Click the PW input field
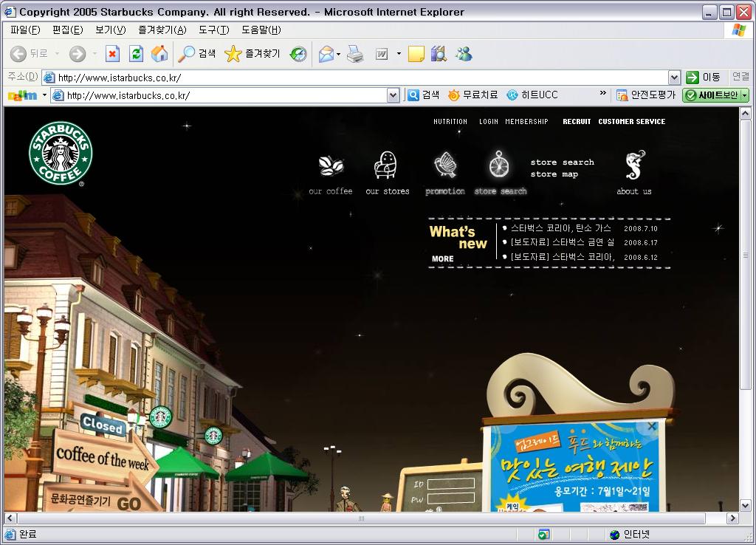 451,498
